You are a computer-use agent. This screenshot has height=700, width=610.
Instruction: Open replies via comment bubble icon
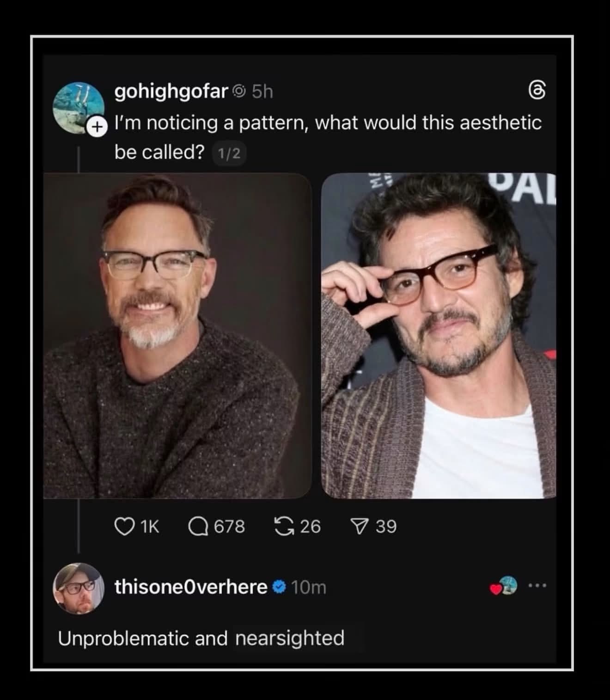coord(198,527)
